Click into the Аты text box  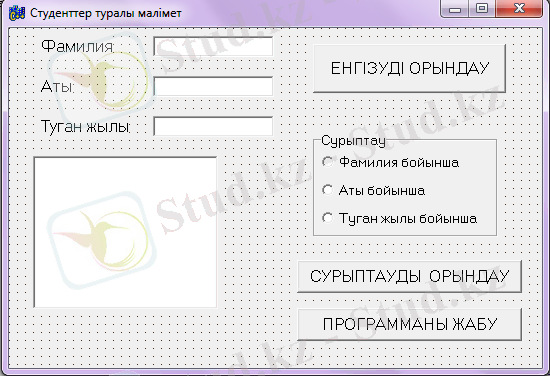coord(213,86)
